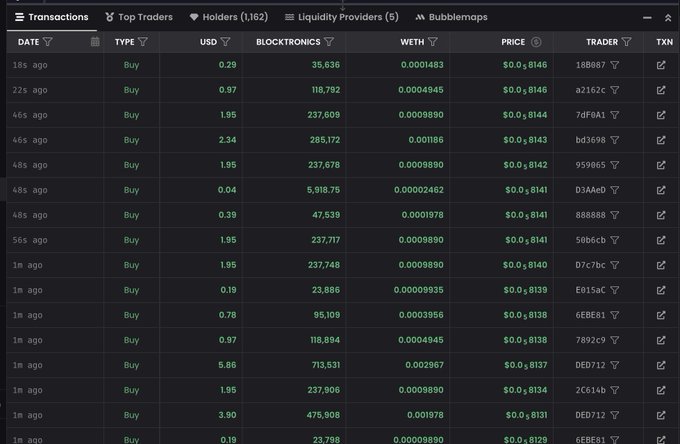The height and width of the screenshot is (444, 680).
Task: Select the 0.00002462 WETH value
Action: pyautogui.click(x=418, y=190)
